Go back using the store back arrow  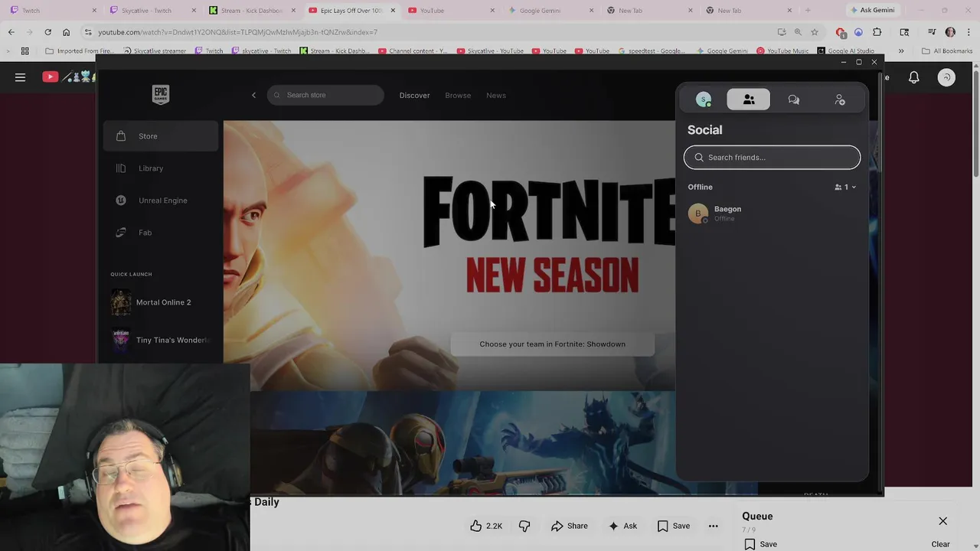[x=254, y=95]
